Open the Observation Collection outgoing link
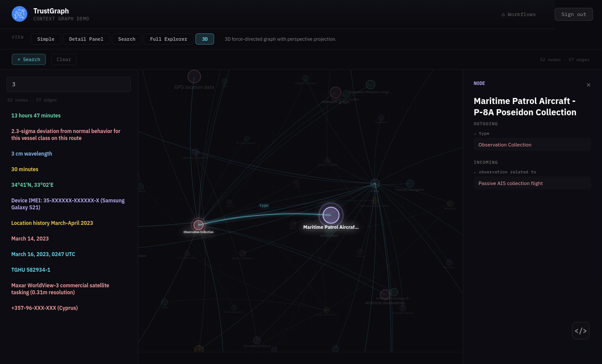This screenshot has width=602, height=364. pyautogui.click(x=532, y=145)
